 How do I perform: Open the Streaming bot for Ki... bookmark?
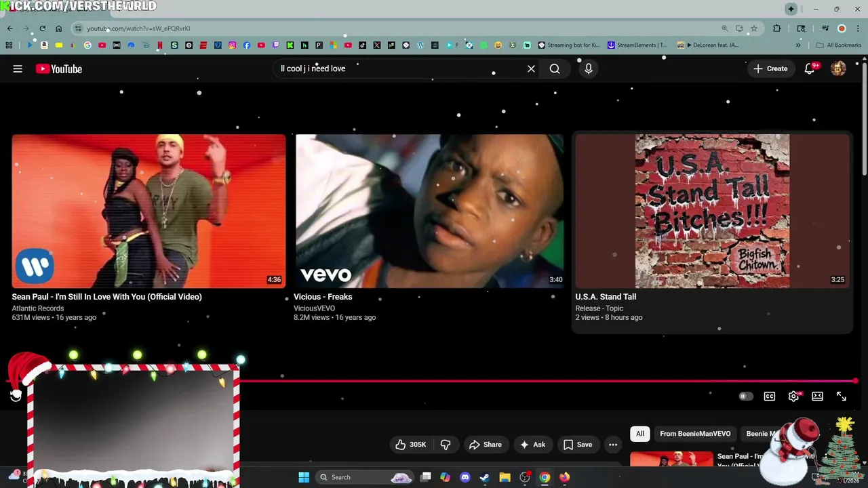click(568, 45)
